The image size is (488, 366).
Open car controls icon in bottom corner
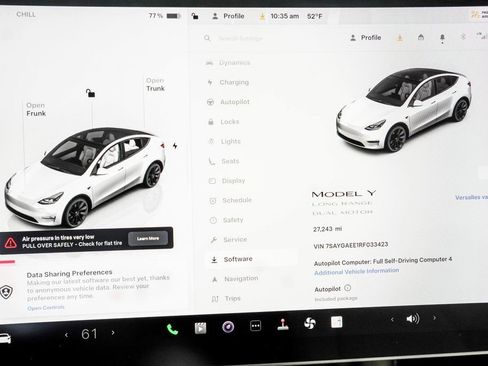click(x=5, y=338)
